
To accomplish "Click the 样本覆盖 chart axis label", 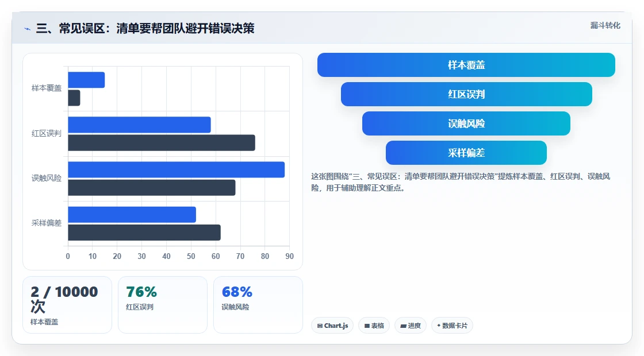I will coord(47,88).
